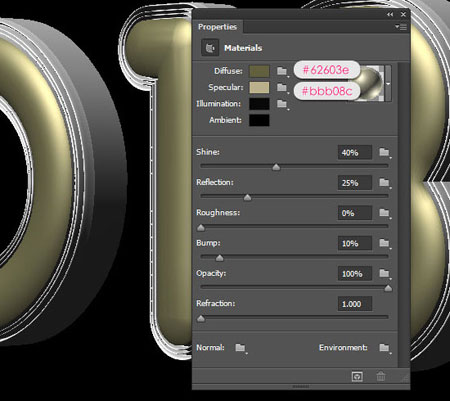
Task: Click the Bump label
Action: [x=208, y=243]
